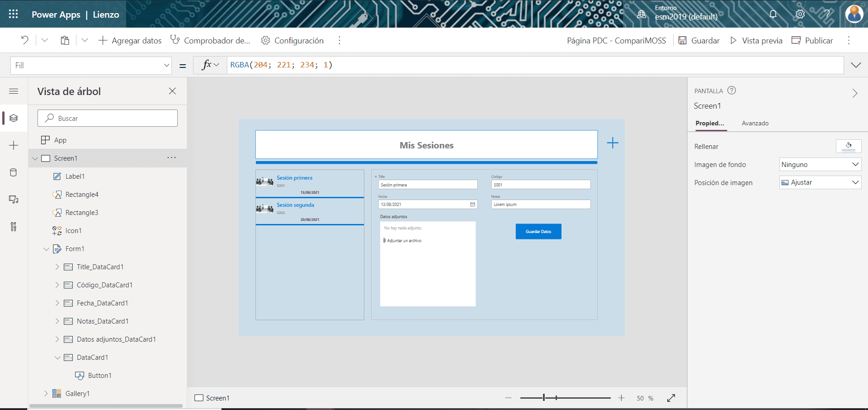
Task: Open the Media sidebar icon
Action: coord(14,200)
